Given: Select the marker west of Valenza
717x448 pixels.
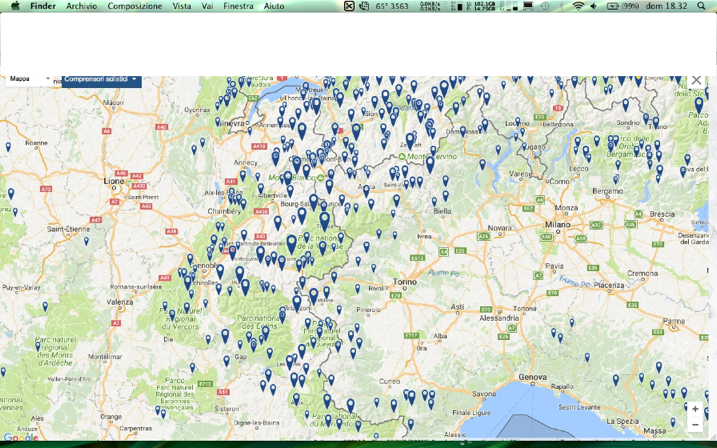Looking at the screenshot, I should coord(45,306).
